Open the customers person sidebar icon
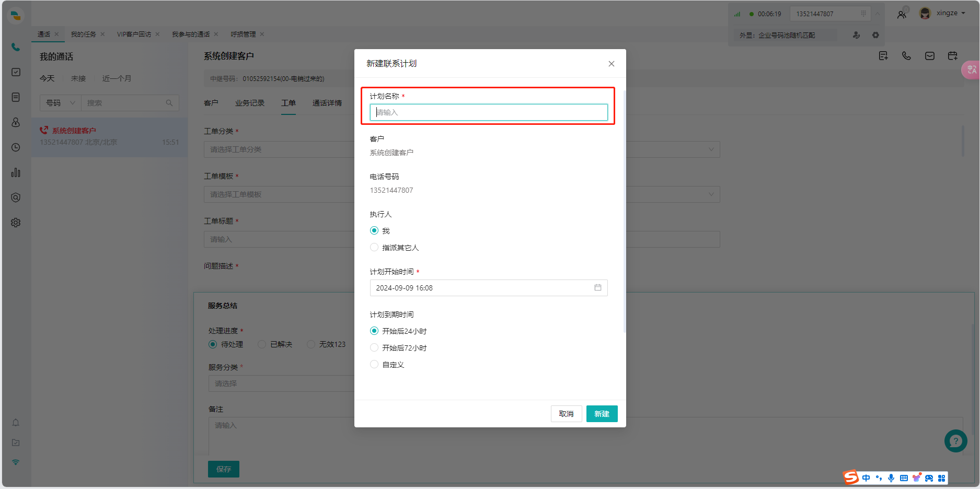Image resolution: width=980 pixels, height=489 pixels. (16, 122)
